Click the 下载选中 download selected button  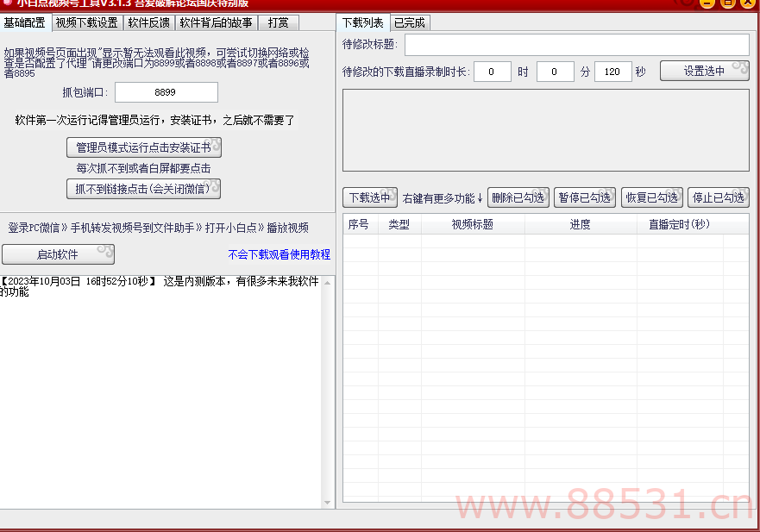(369, 197)
